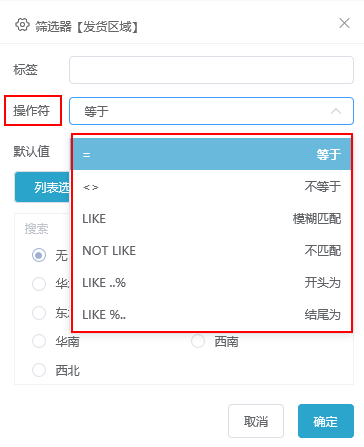Confirm with the 确定 button
The width and height of the screenshot is (364, 447).
[326, 421]
